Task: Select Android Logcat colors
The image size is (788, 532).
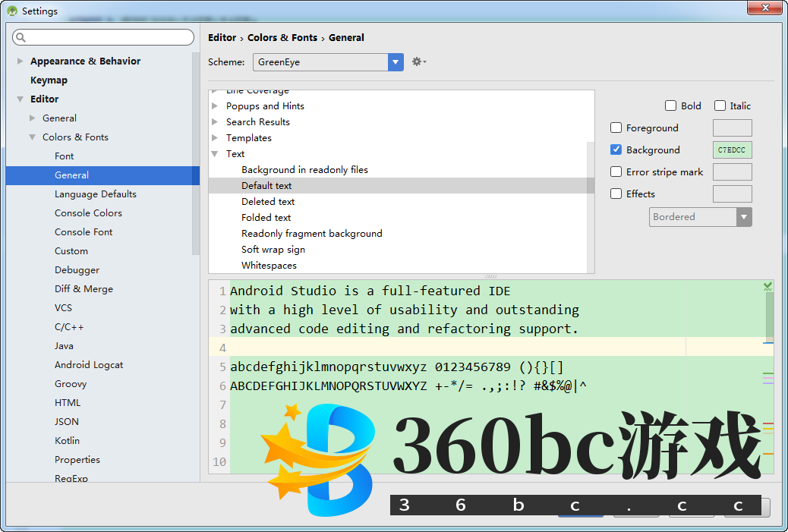Action: [89, 365]
